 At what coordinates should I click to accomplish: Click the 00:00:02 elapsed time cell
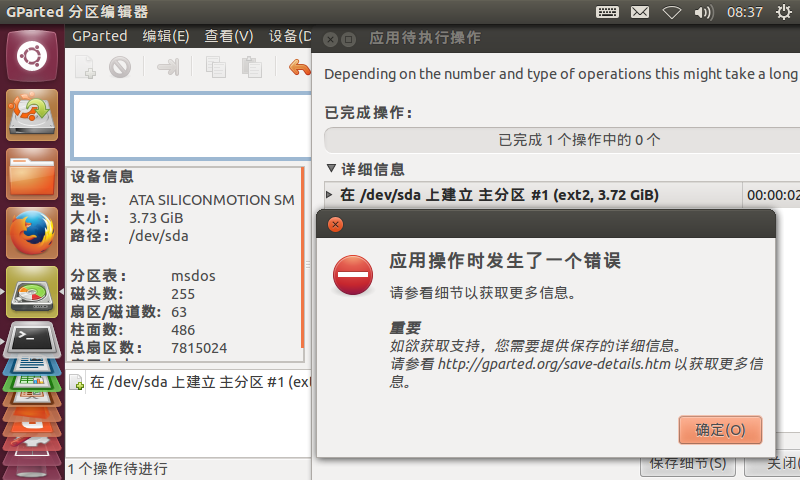click(773, 195)
